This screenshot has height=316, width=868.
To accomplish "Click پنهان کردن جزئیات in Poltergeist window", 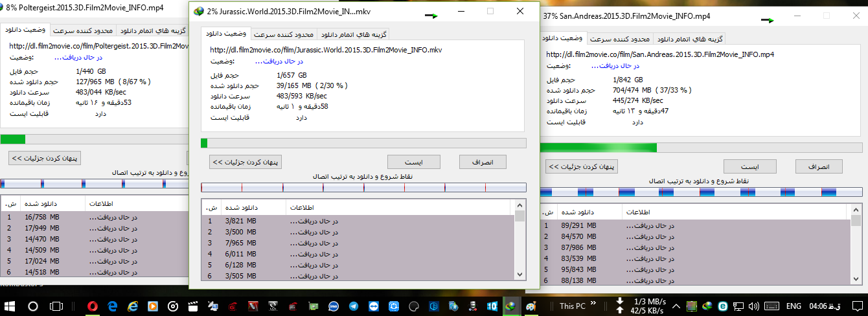I will pos(45,157).
